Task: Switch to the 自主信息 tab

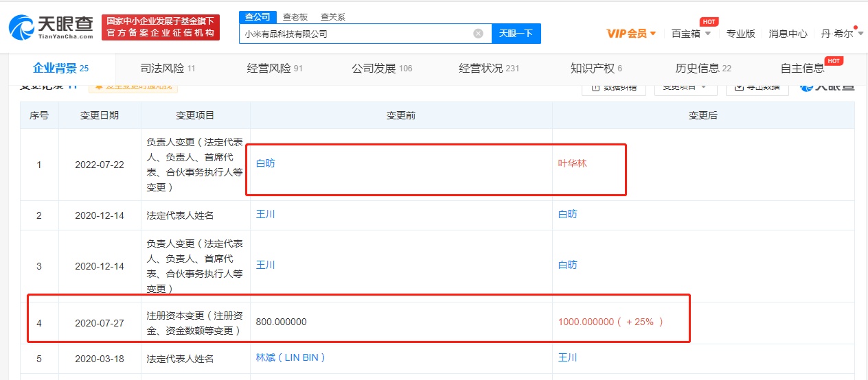Action: (803, 68)
